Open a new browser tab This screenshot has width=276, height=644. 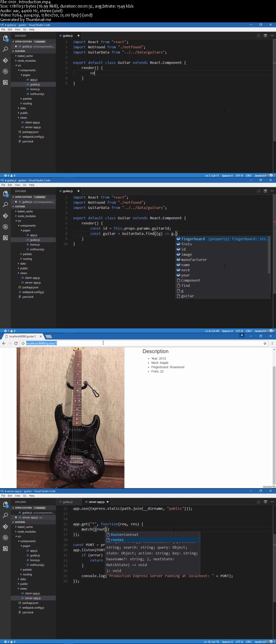point(49,336)
